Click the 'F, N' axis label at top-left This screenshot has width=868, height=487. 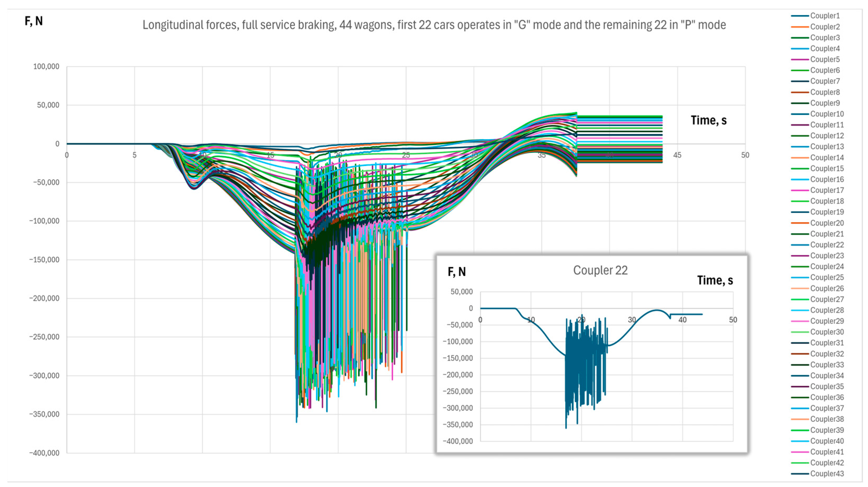coord(34,21)
